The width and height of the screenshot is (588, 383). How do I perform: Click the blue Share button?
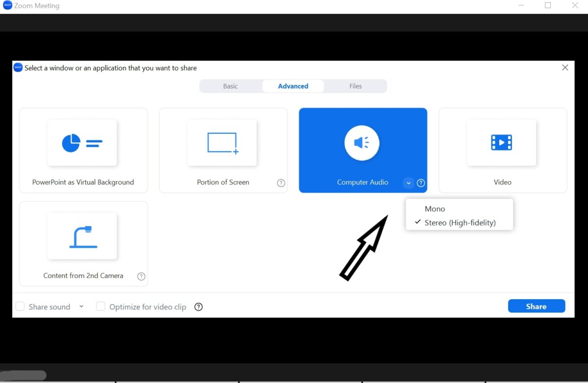[x=537, y=306]
